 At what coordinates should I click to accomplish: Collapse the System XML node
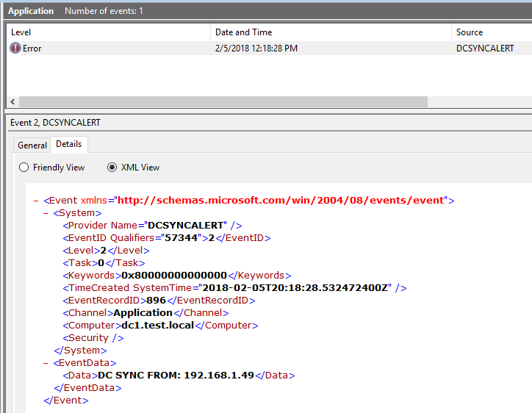click(46, 213)
